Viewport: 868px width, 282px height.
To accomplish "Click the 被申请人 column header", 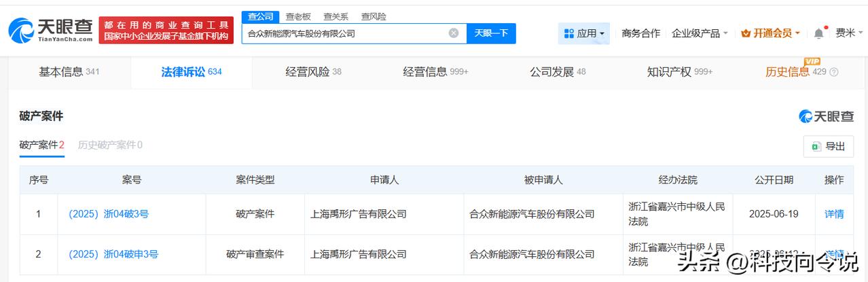I will point(543,180).
